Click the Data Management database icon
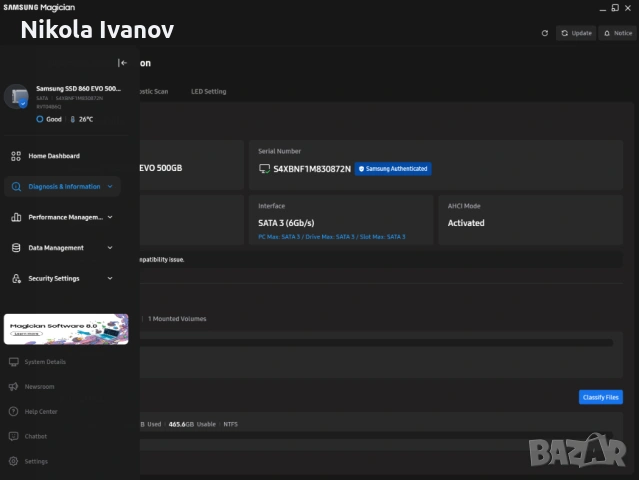 [15, 248]
